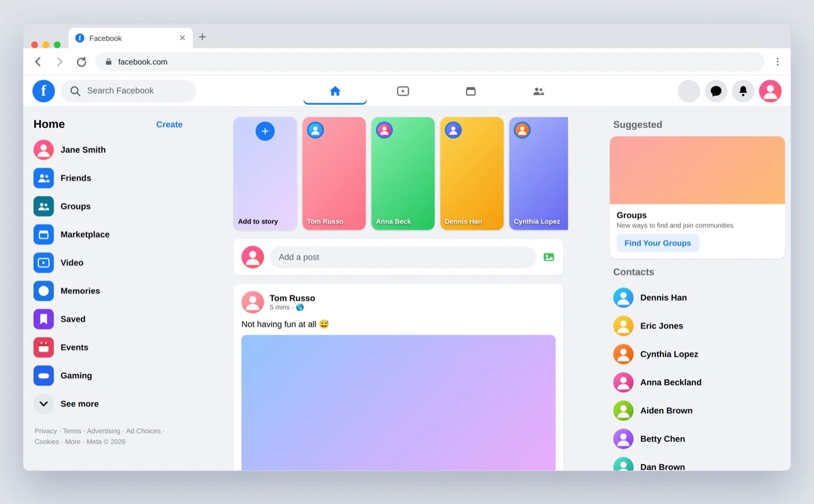The width and height of the screenshot is (814, 504).
Task: Switch to the Video tab in top navigation
Action: [403, 91]
